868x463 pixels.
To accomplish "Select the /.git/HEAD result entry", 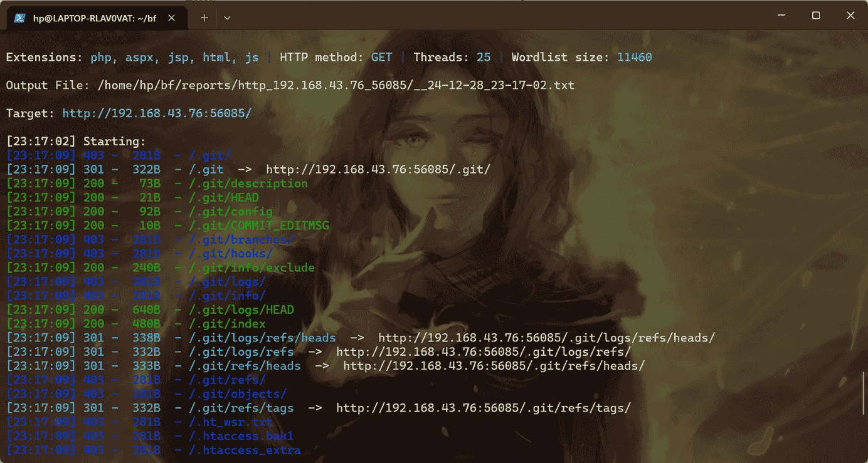I will click(x=225, y=197).
